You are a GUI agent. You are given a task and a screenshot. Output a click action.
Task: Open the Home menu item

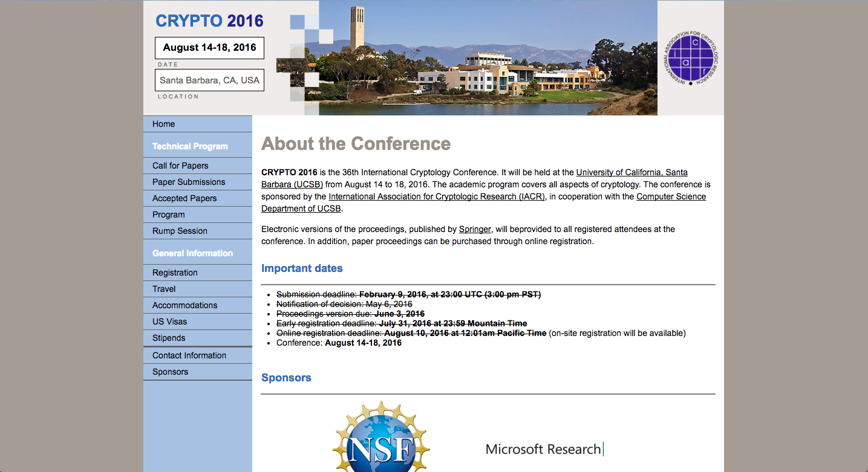click(x=198, y=124)
